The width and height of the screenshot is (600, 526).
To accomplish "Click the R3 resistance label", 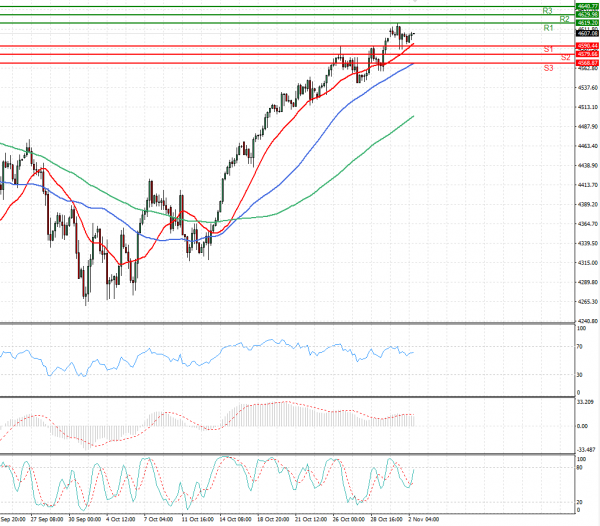I will [x=548, y=11].
